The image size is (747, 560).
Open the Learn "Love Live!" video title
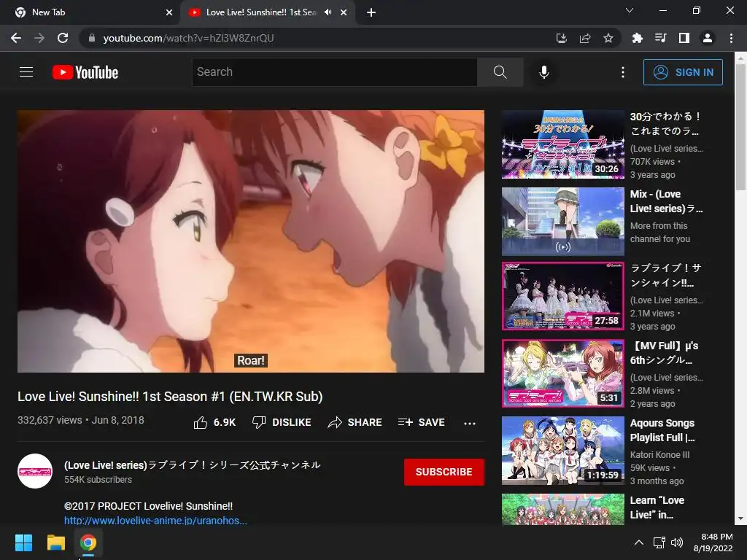tap(657, 507)
